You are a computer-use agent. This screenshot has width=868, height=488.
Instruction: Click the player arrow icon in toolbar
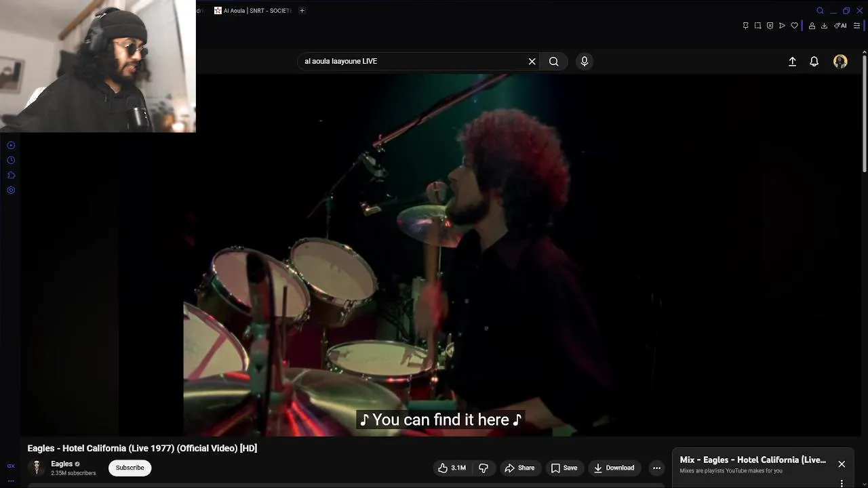(782, 26)
